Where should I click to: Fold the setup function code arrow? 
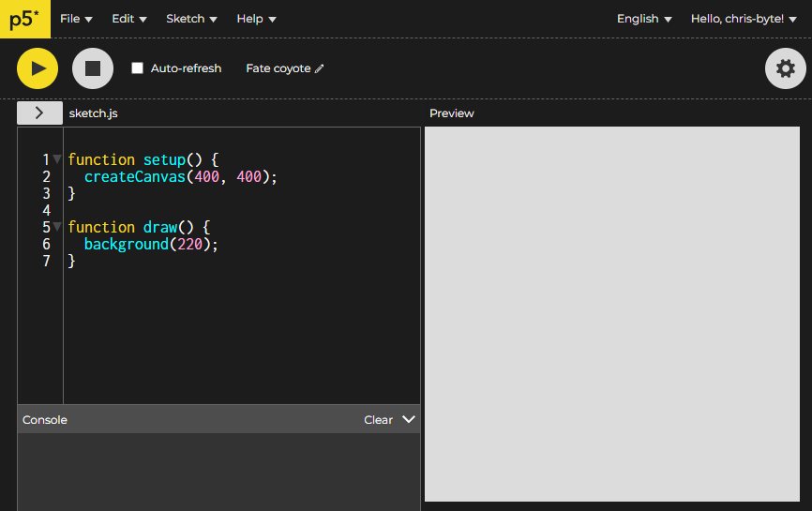tap(57, 159)
